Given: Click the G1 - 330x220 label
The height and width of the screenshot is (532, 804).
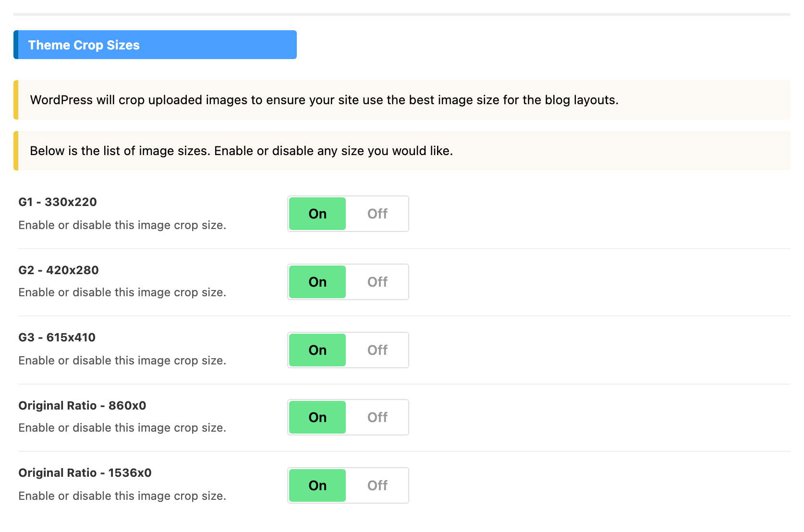Looking at the screenshot, I should coord(58,202).
